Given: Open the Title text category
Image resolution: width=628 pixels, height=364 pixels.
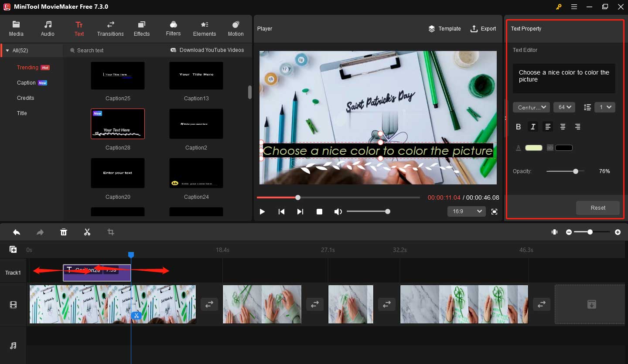Looking at the screenshot, I should [22, 113].
